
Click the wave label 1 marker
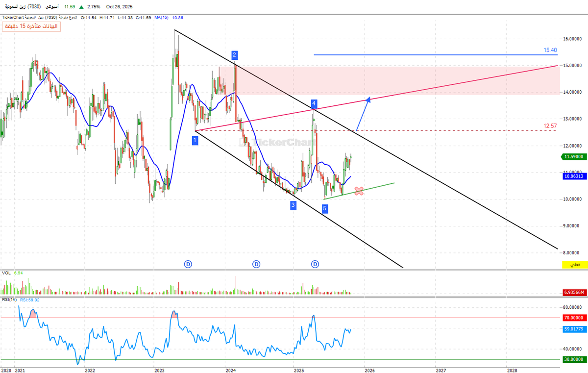(195, 140)
